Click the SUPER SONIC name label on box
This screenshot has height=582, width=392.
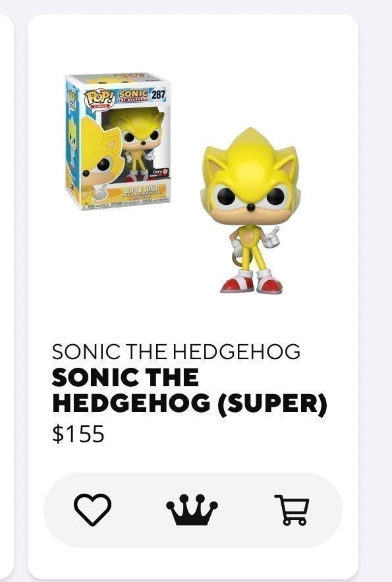pos(142,189)
